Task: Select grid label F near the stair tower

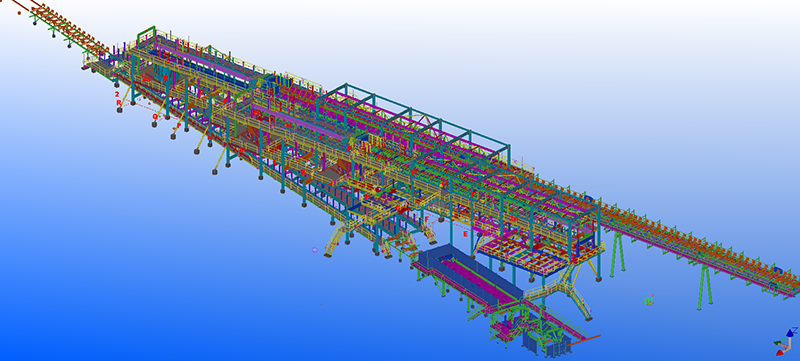Action: 427,219
